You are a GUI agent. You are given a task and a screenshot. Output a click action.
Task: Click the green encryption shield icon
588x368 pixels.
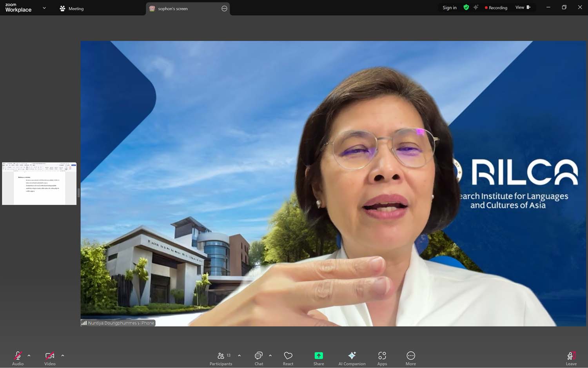[466, 7]
